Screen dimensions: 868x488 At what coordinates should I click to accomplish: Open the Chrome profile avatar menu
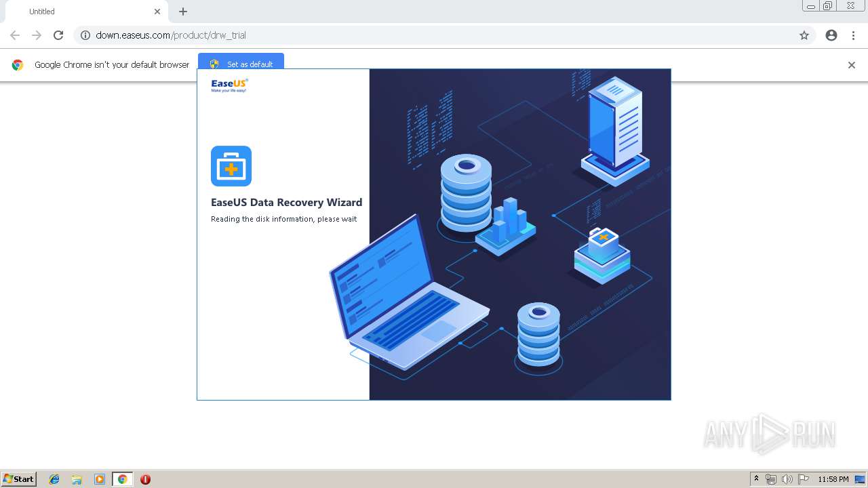(831, 35)
